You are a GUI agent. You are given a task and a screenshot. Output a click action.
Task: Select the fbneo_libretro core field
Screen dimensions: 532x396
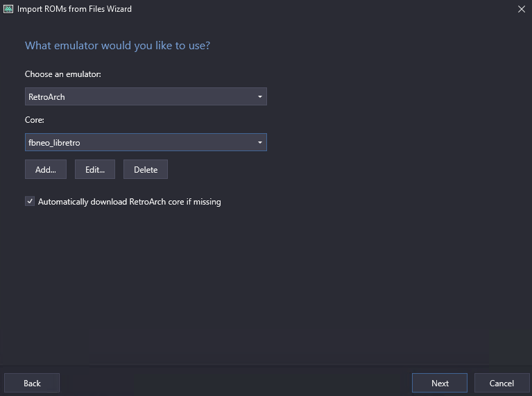click(x=146, y=143)
